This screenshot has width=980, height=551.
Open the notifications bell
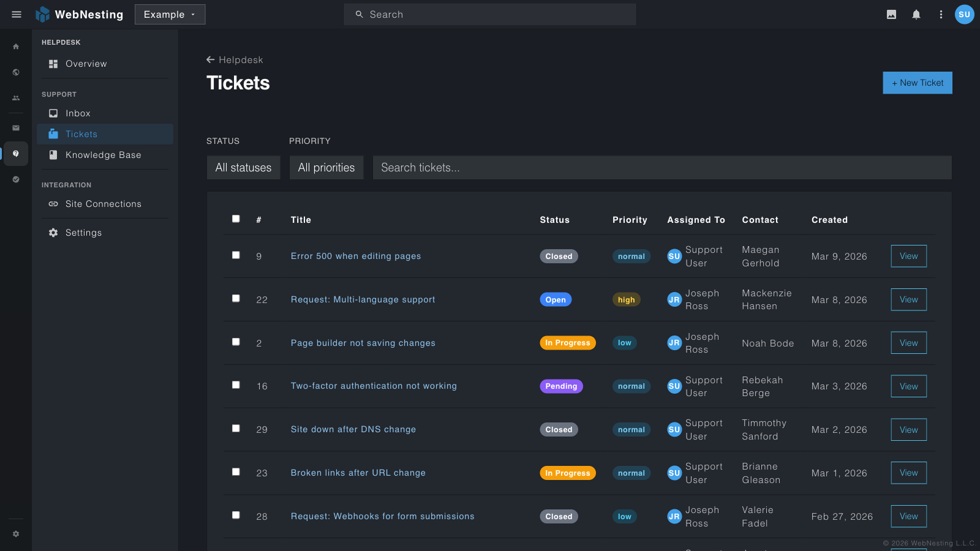coord(917,14)
